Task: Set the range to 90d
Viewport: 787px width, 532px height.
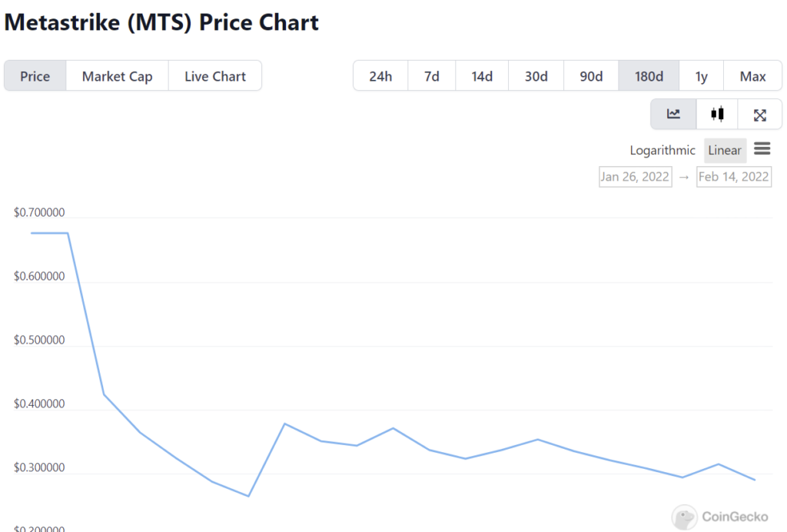Action: 591,76
